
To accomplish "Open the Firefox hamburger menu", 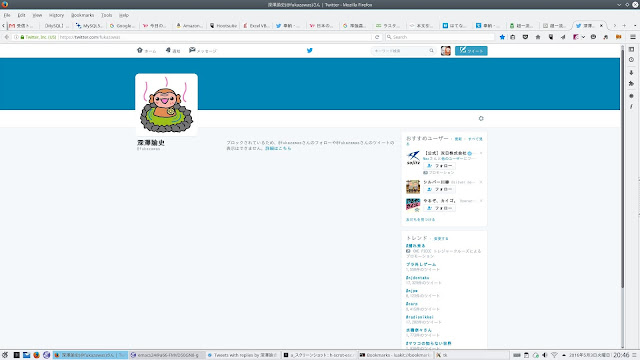I will point(633,37).
